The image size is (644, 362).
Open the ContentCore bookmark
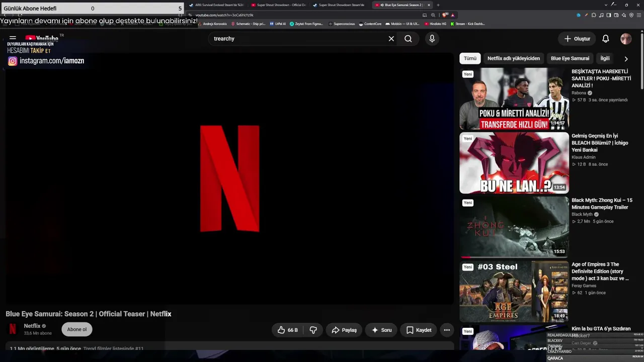[370, 24]
